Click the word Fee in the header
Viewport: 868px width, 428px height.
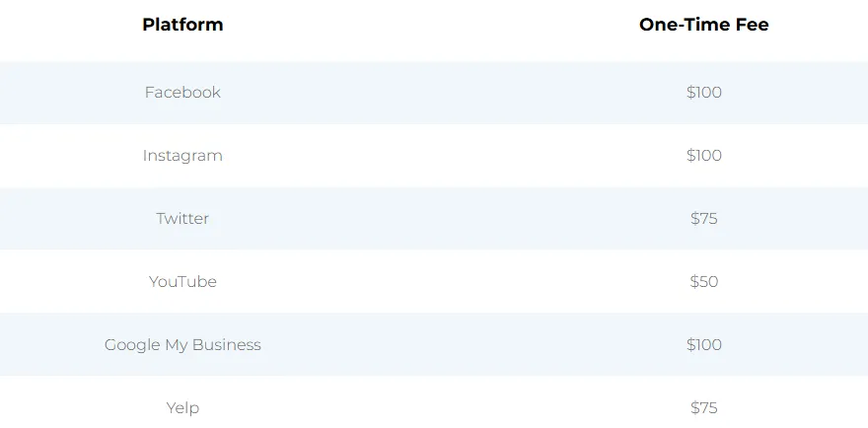(x=753, y=25)
